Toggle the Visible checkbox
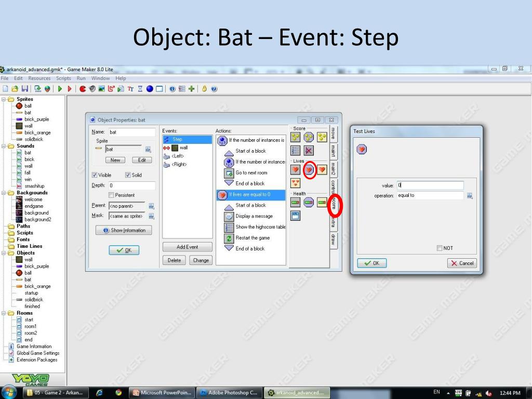The width and height of the screenshot is (532, 399). coord(95,175)
